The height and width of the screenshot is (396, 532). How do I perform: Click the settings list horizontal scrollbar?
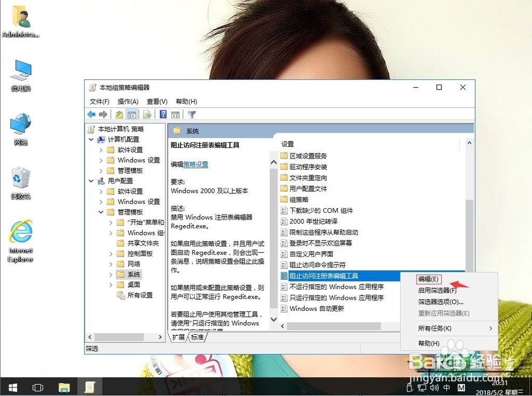[x=334, y=326]
